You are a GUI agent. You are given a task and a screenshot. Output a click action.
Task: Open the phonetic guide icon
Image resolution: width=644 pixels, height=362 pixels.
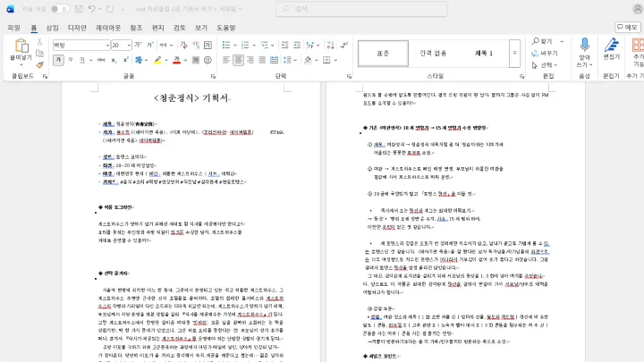pyautogui.click(x=196, y=45)
